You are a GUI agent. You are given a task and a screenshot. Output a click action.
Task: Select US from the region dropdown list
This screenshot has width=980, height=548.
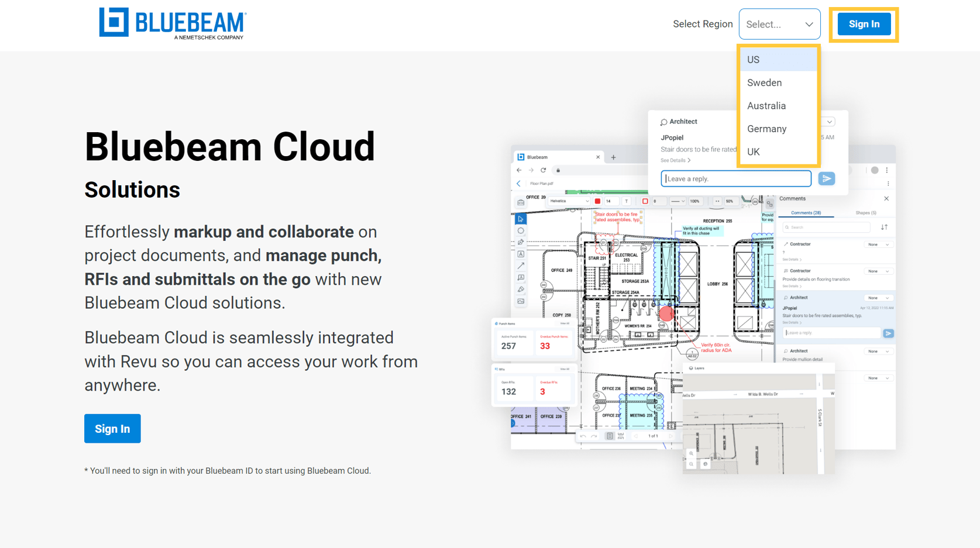pos(753,59)
